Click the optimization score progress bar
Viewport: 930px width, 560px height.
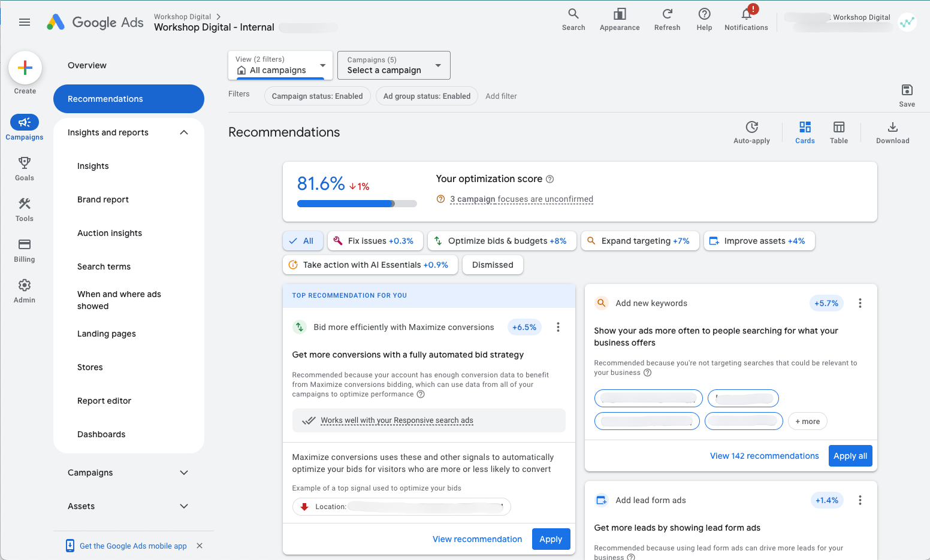pos(357,204)
